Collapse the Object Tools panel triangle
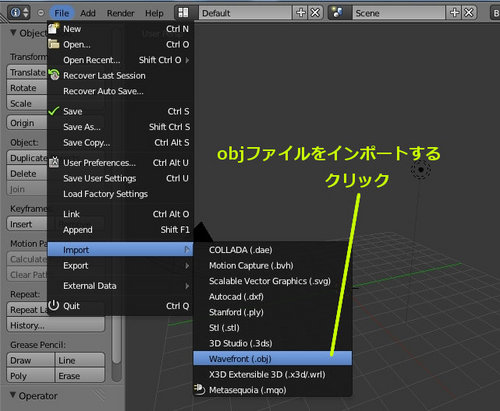 [13, 32]
